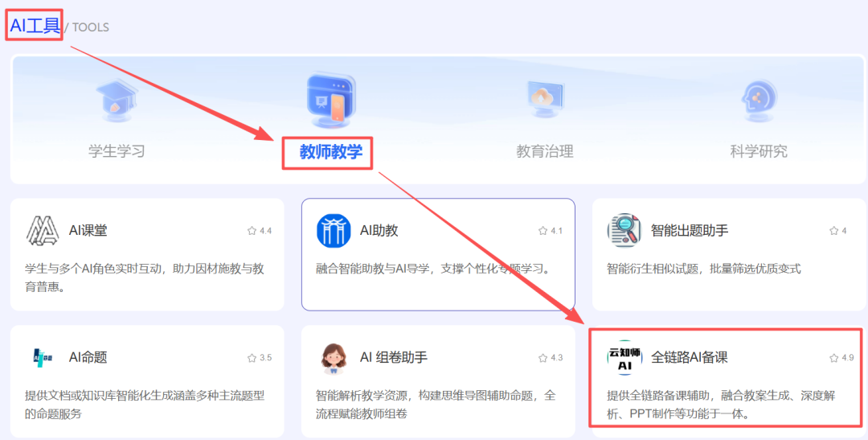The image size is (868, 440).
Task: Click the AI工具 heading link
Action: (x=35, y=26)
